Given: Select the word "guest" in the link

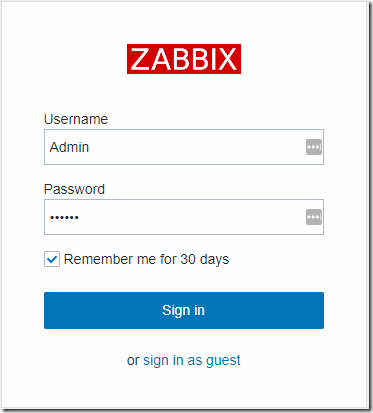Looking at the screenshot, I should coord(223,361).
